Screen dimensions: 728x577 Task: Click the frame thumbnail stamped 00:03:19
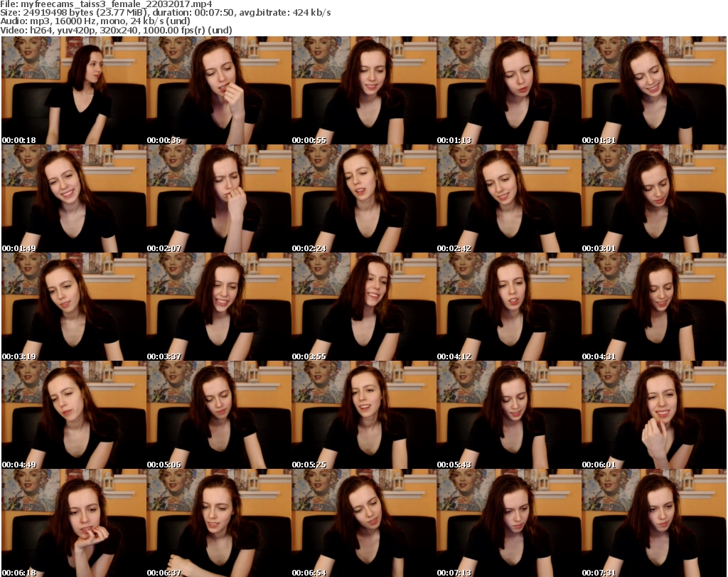tap(74, 307)
